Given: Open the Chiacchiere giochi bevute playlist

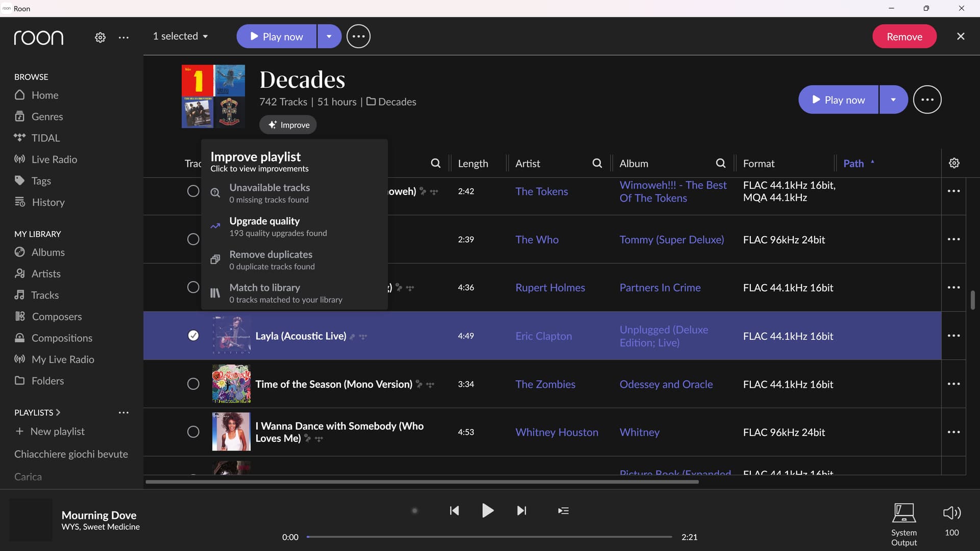Looking at the screenshot, I should (x=71, y=454).
